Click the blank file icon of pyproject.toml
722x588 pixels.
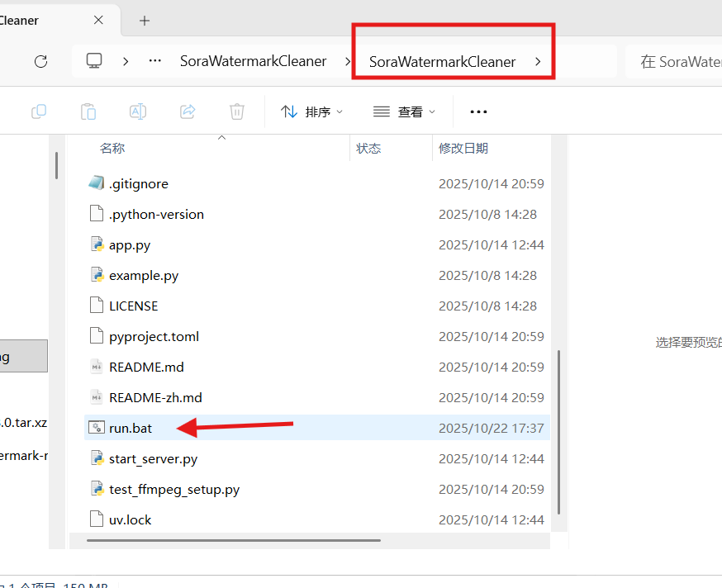[x=96, y=335]
